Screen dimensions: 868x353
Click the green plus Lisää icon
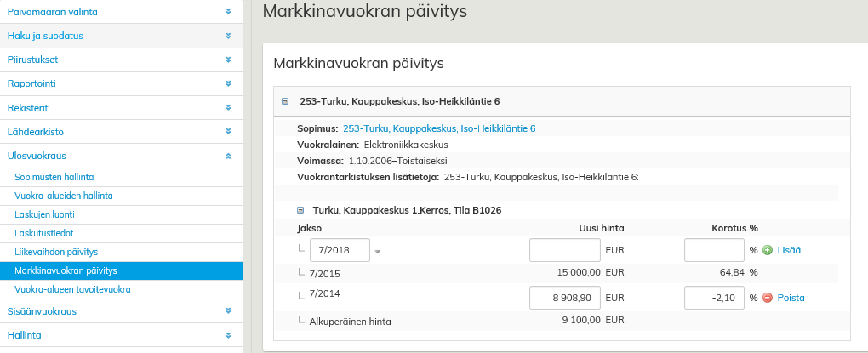coord(767,250)
